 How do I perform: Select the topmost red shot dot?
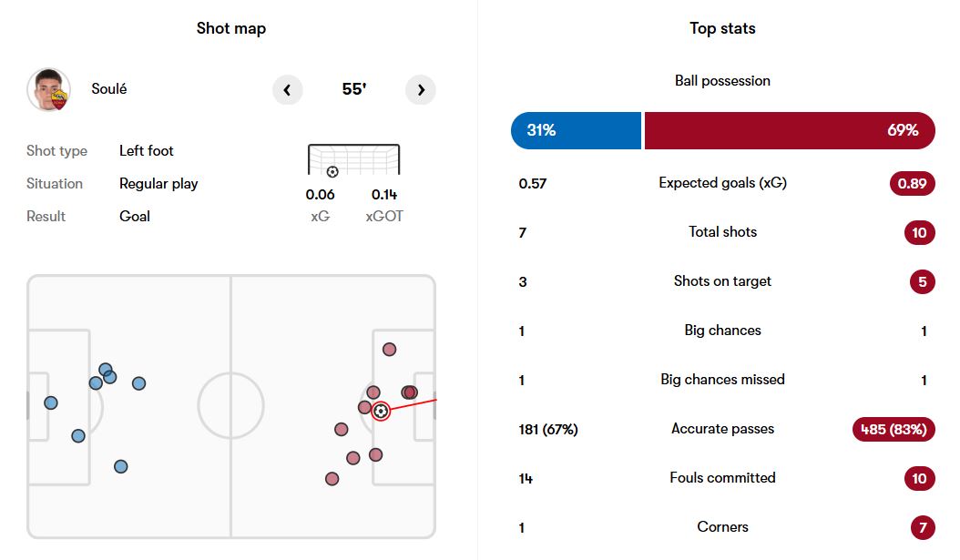pyautogui.click(x=390, y=349)
